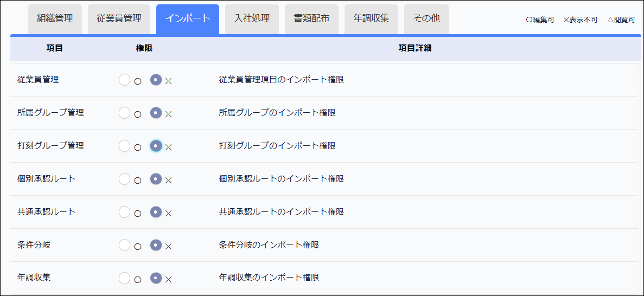The image size is (644, 296).
Task: Enable ○ radio for 年調収集 row
Action: [124, 278]
